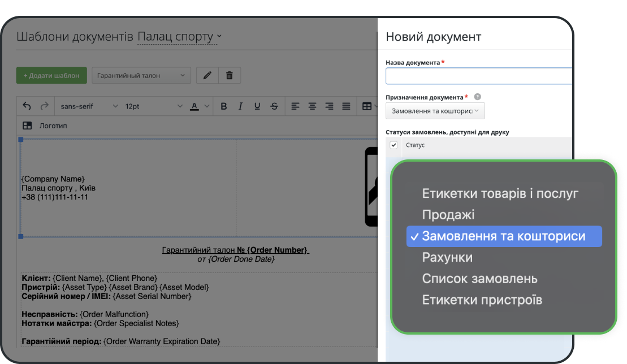Click the undo arrow in the editor toolbar
Viewport: 627px width, 364px height.
click(x=27, y=106)
